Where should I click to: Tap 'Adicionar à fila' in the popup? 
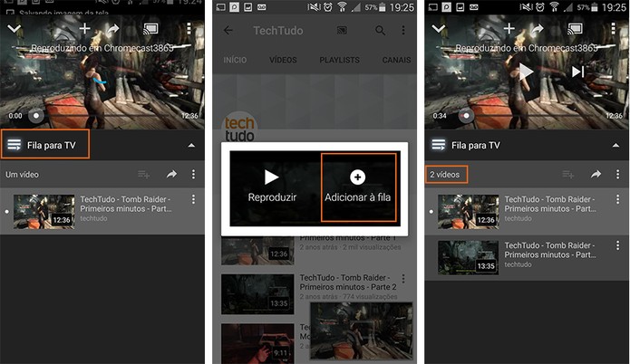click(358, 187)
